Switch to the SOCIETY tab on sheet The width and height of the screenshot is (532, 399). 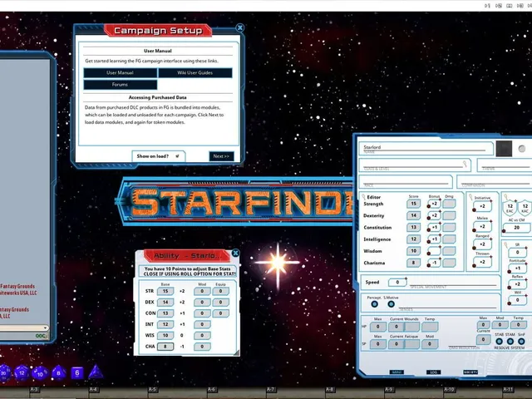(470, 372)
